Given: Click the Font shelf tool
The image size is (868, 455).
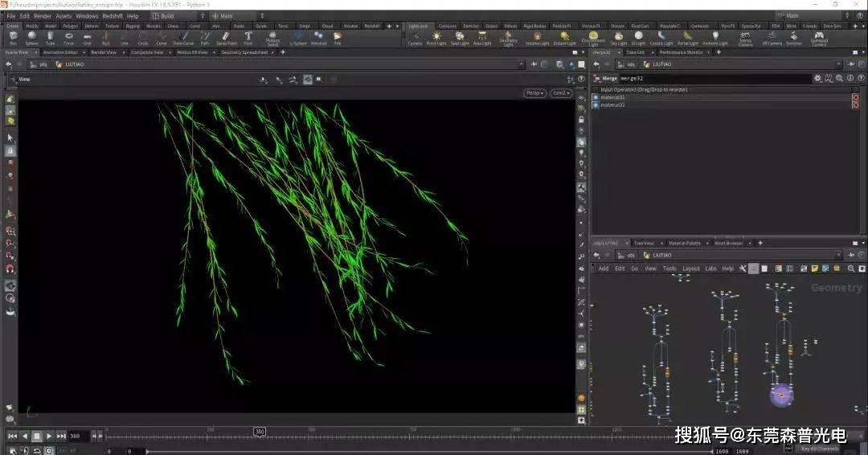Looking at the screenshot, I should pyautogui.click(x=248, y=37).
